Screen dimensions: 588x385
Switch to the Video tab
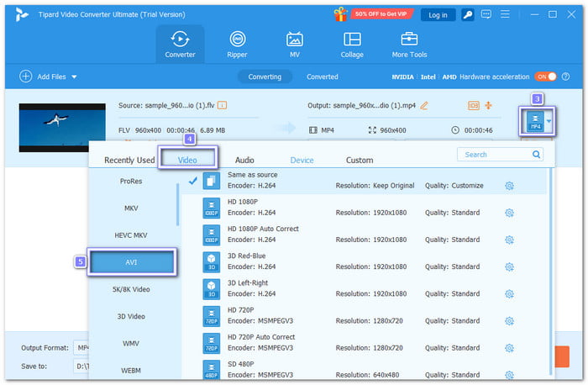(187, 160)
